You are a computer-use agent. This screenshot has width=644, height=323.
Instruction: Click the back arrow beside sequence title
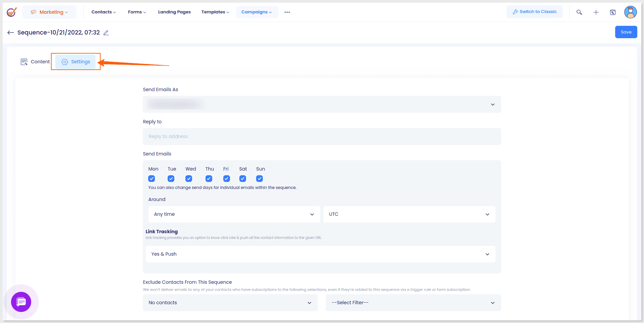click(x=11, y=33)
